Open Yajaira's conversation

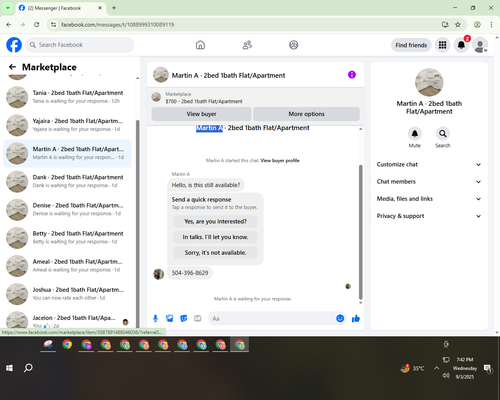(x=68, y=125)
